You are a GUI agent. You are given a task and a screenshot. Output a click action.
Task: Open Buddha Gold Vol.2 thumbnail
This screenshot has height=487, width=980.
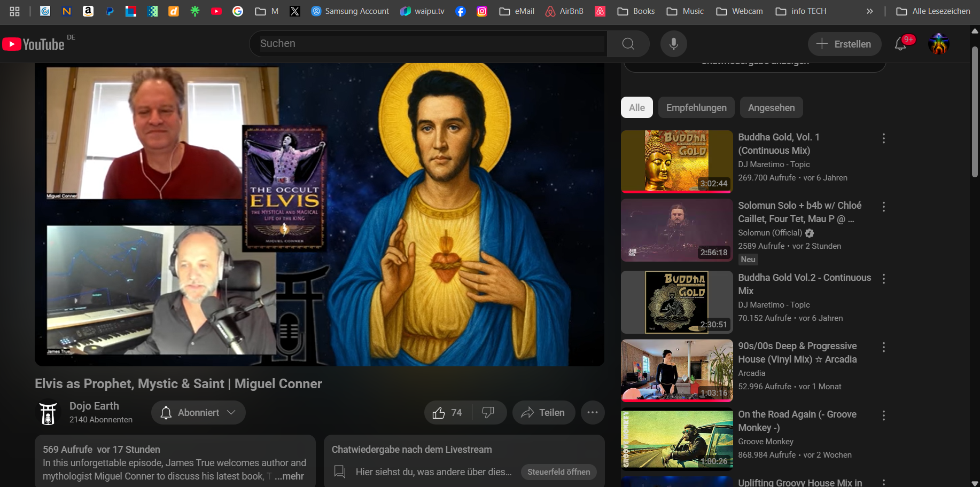pos(676,302)
